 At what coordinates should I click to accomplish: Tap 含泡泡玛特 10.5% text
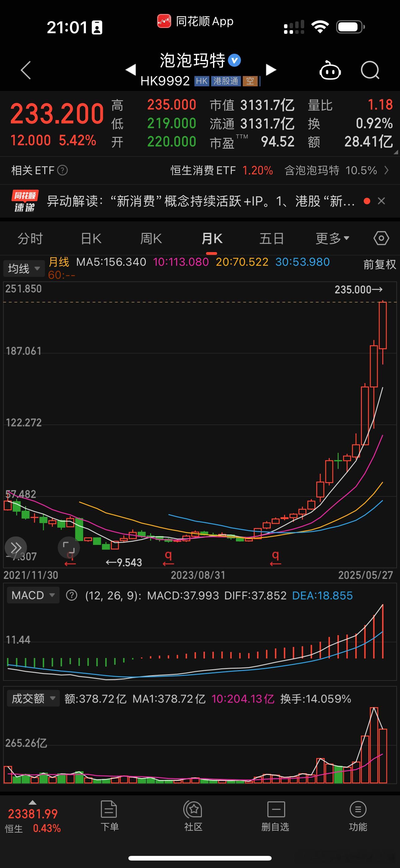pyautogui.click(x=331, y=170)
